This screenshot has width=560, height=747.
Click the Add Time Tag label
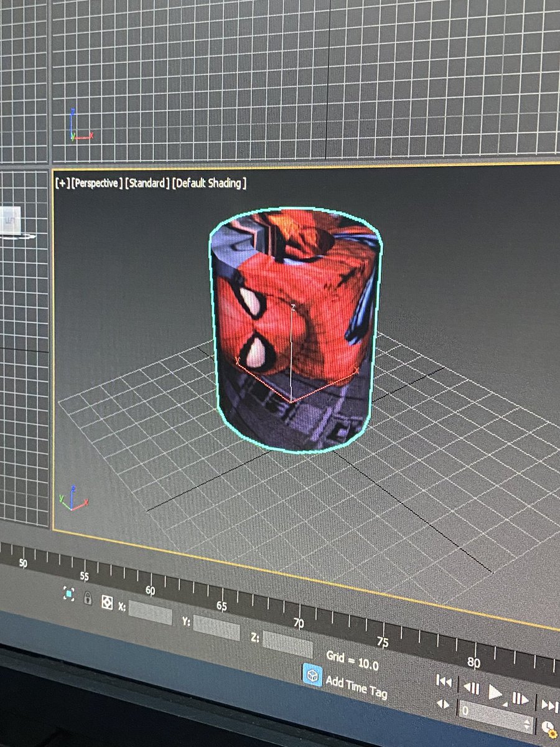(357, 687)
